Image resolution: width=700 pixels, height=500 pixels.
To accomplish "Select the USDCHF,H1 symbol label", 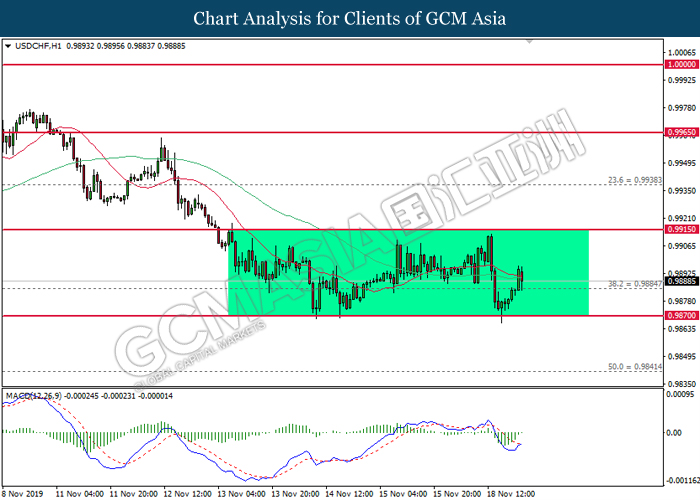I will click(x=38, y=46).
